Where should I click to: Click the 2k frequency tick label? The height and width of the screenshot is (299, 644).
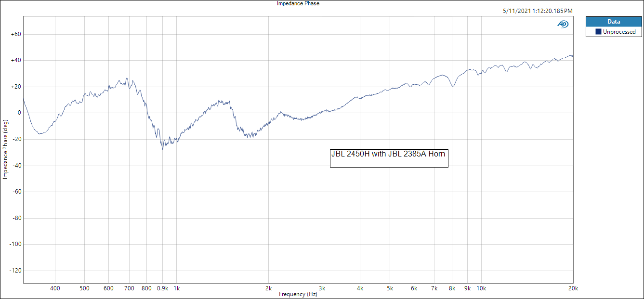point(268,288)
